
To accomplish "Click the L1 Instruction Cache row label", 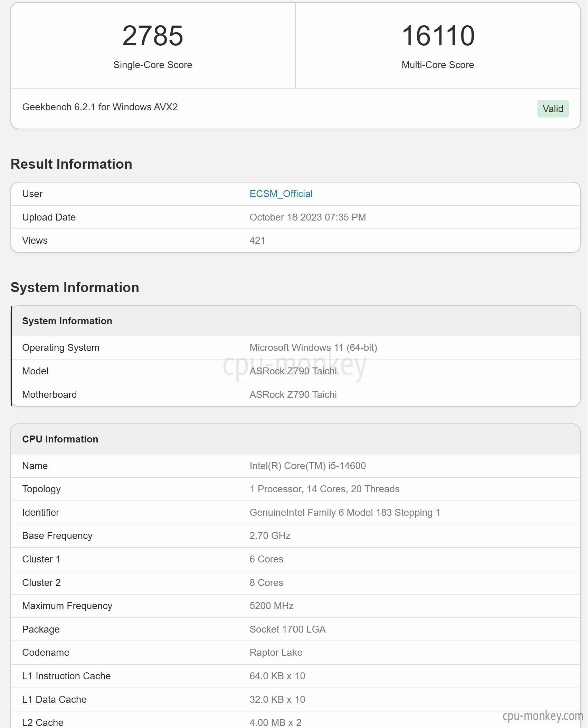I will click(66, 676).
